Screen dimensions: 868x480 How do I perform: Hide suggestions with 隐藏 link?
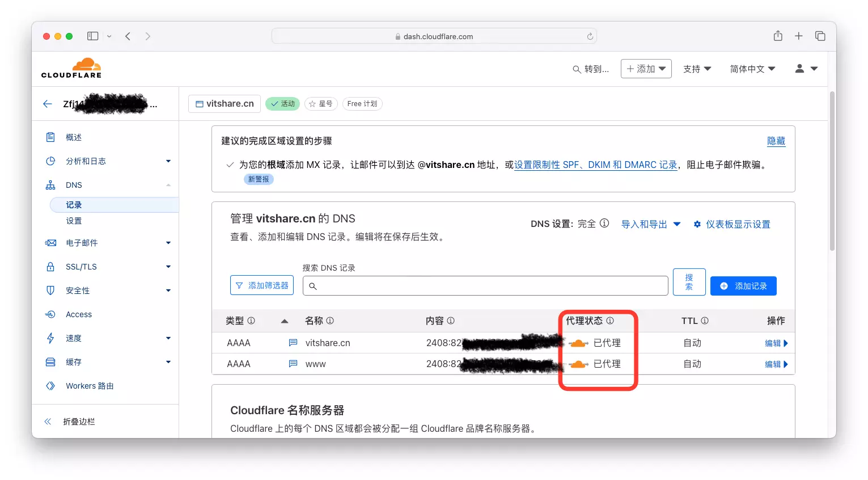[776, 141]
